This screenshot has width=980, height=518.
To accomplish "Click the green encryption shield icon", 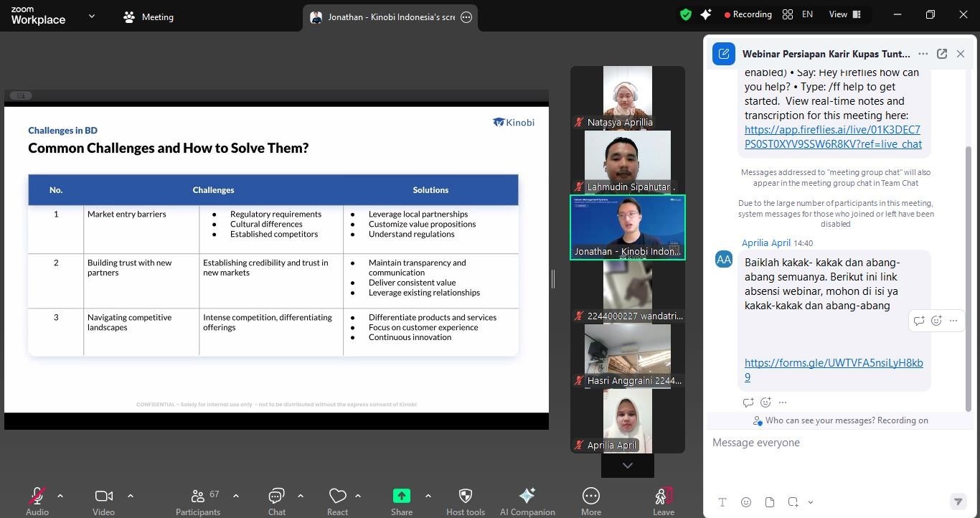I will point(686,14).
